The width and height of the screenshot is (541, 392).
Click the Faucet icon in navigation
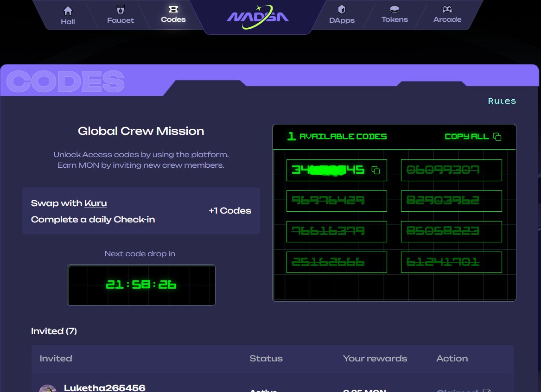[x=121, y=9]
